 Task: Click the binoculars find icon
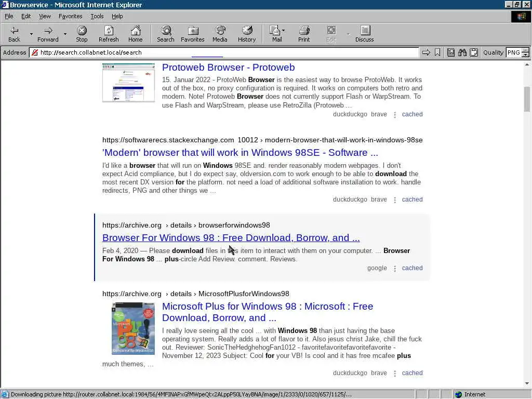coord(462,52)
